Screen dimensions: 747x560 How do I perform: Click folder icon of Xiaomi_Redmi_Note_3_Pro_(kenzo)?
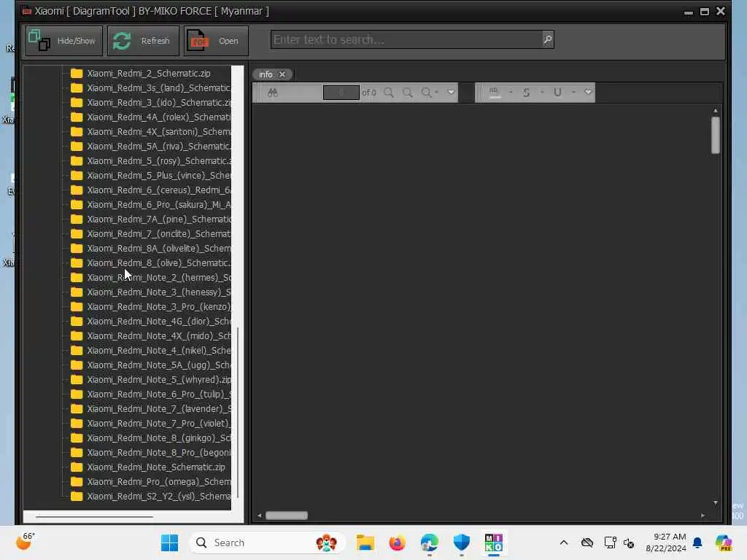pos(77,307)
